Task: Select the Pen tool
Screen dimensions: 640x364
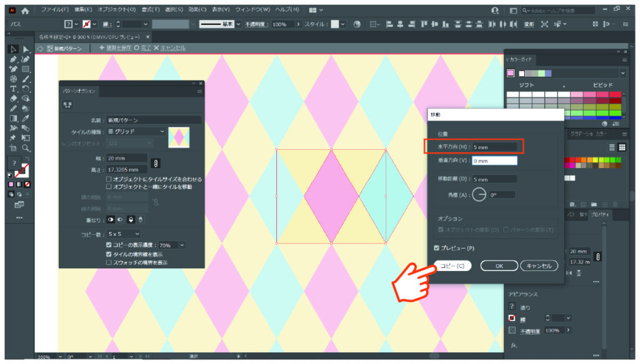Action: [13, 59]
